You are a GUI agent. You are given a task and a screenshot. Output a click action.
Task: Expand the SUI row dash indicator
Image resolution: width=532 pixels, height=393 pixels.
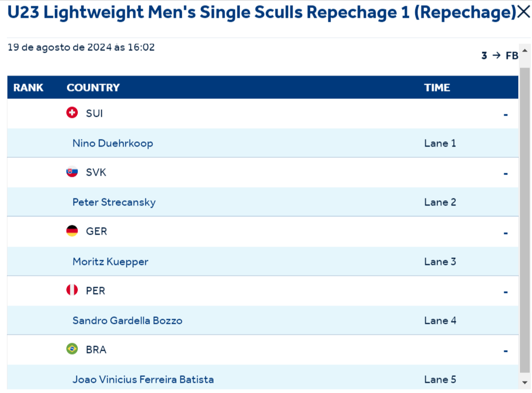click(506, 114)
